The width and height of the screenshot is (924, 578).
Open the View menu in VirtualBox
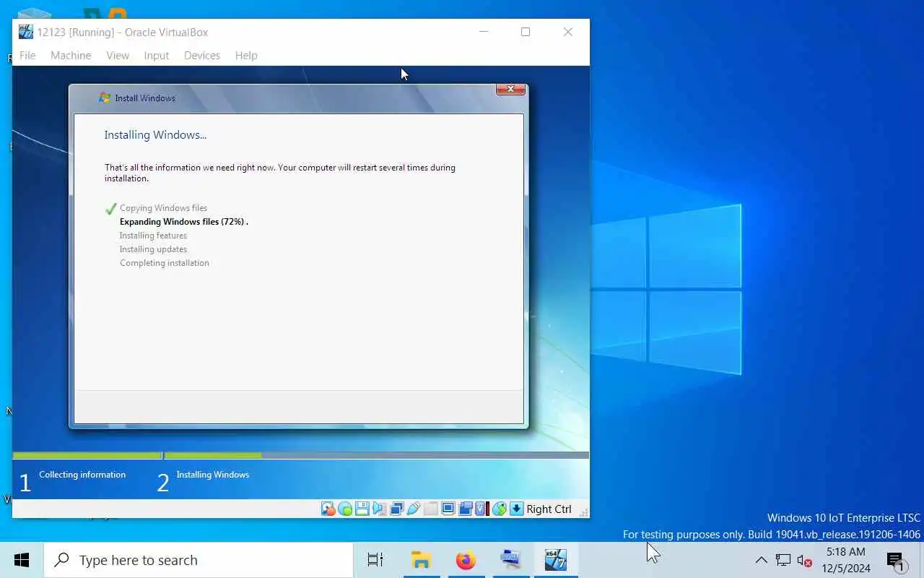118,55
